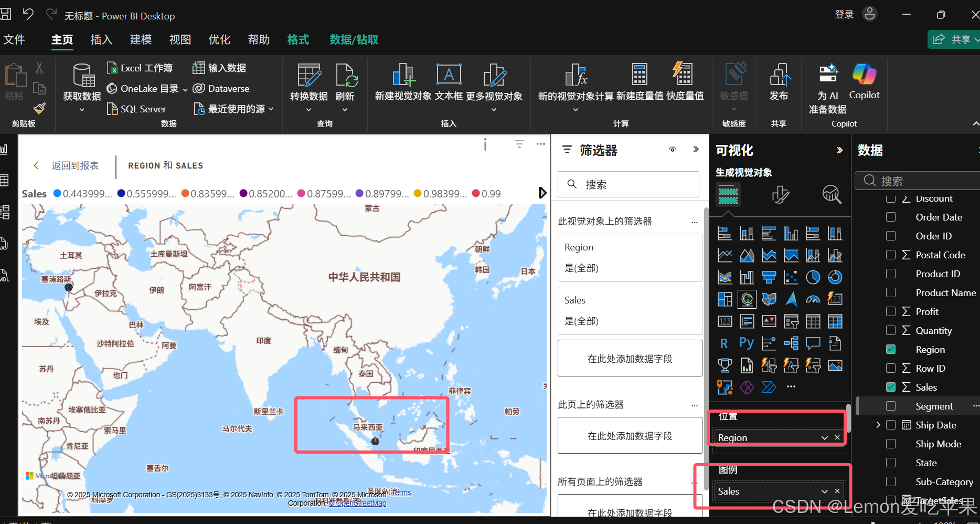Screen dimensions: 980x524
Task: Select the scatter chart visual
Action: [x=791, y=277]
